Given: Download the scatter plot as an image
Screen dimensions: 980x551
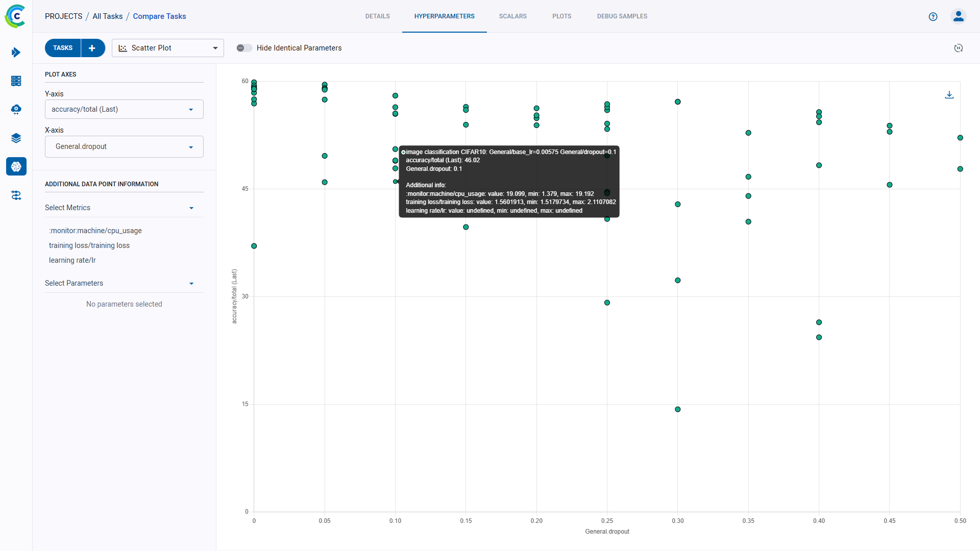Looking at the screenshot, I should 949,95.
